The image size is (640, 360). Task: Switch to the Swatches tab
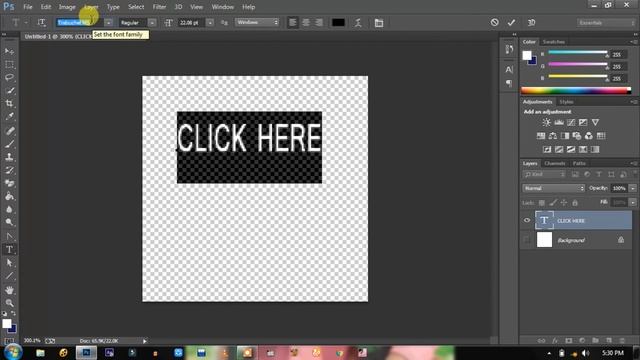click(x=553, y=42)
